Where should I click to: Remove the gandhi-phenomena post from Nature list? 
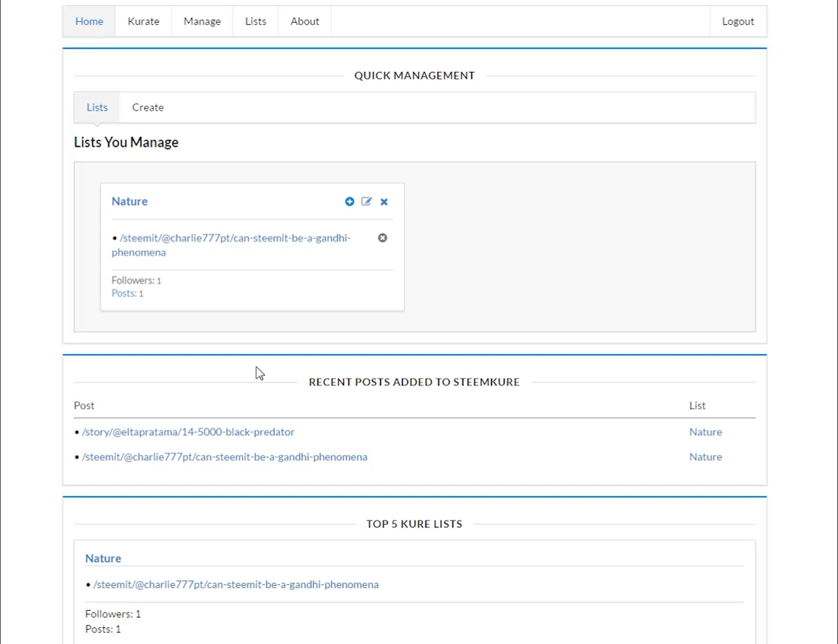coord(382,238)
